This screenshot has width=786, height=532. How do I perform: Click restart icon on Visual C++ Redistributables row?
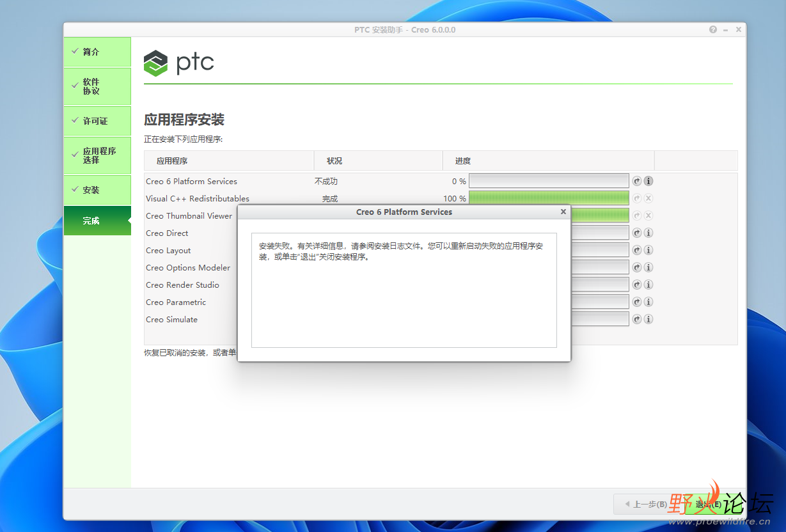click(637, 198)
